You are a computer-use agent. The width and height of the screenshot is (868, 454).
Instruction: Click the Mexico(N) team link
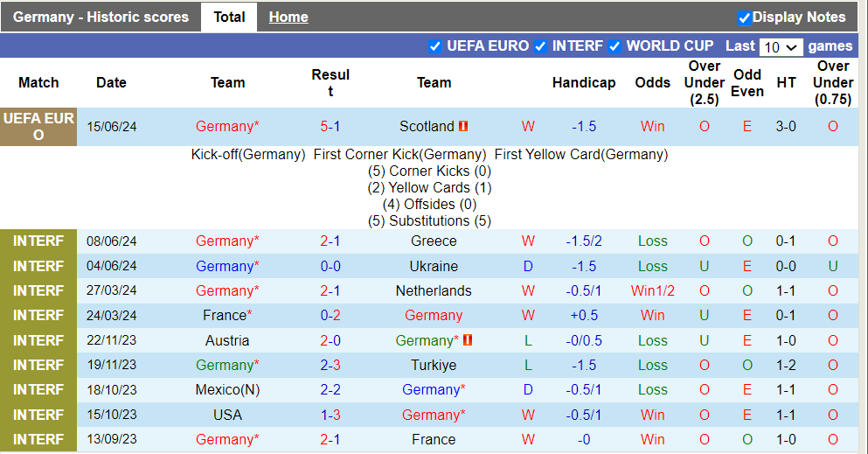[x=227, y=389]
